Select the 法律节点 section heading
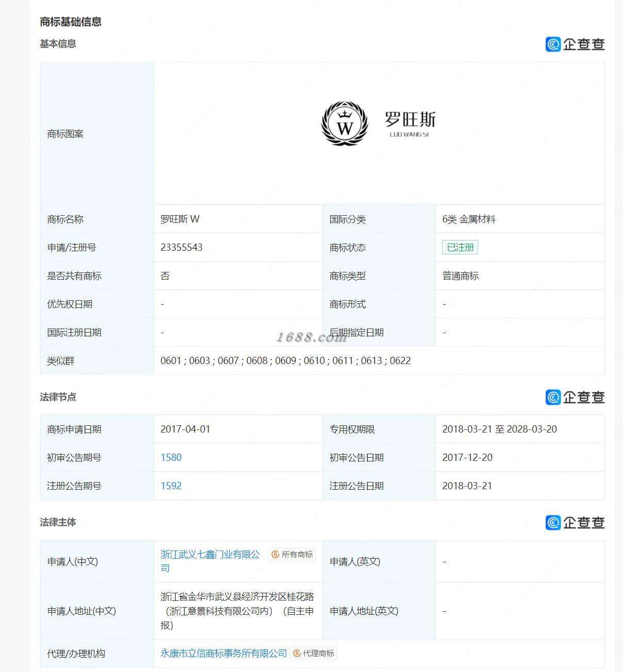 click(x=58, y=397)
